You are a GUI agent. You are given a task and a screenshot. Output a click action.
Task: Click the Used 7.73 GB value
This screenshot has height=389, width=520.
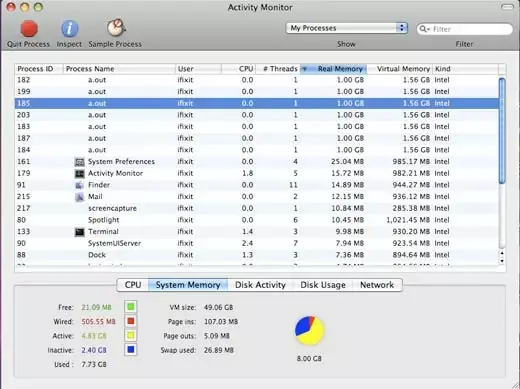click(x=94, y=365)
